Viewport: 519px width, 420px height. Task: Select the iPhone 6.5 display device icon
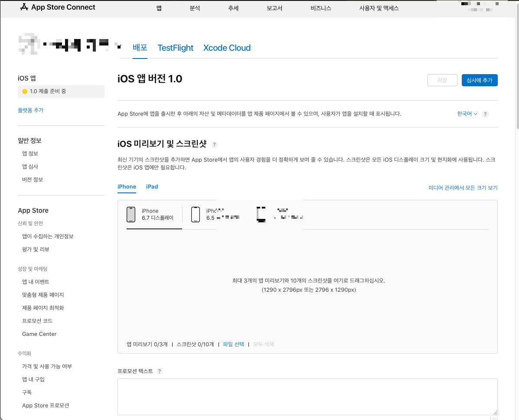[196, 215]
